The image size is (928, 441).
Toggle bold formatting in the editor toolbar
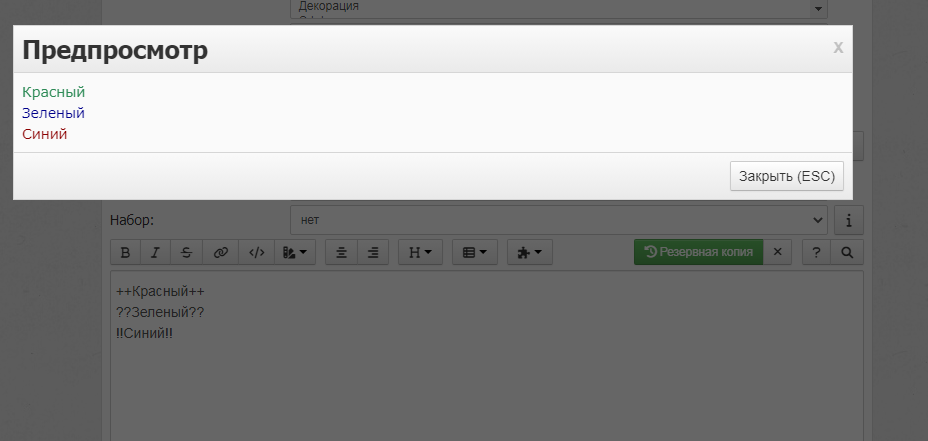125,252
